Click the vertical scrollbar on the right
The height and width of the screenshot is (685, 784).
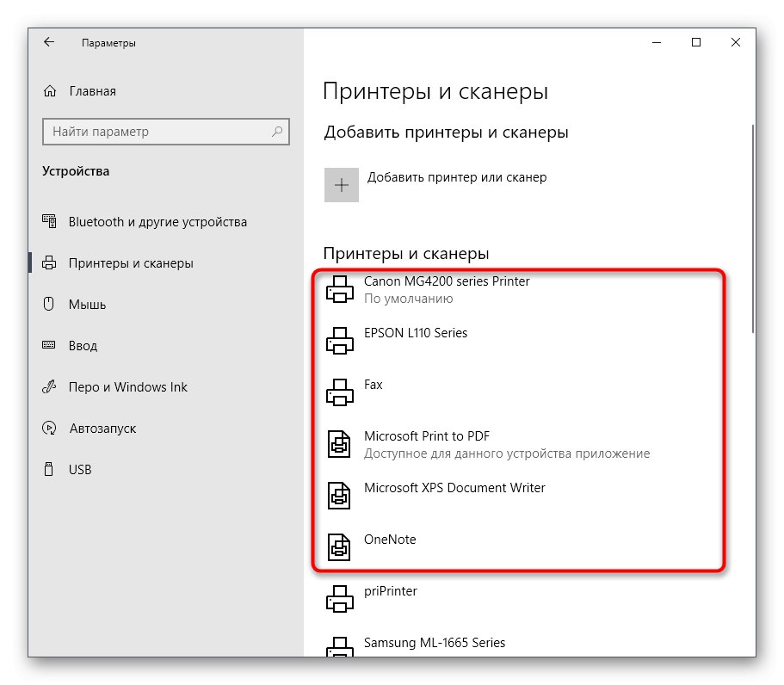coord(752,229)
